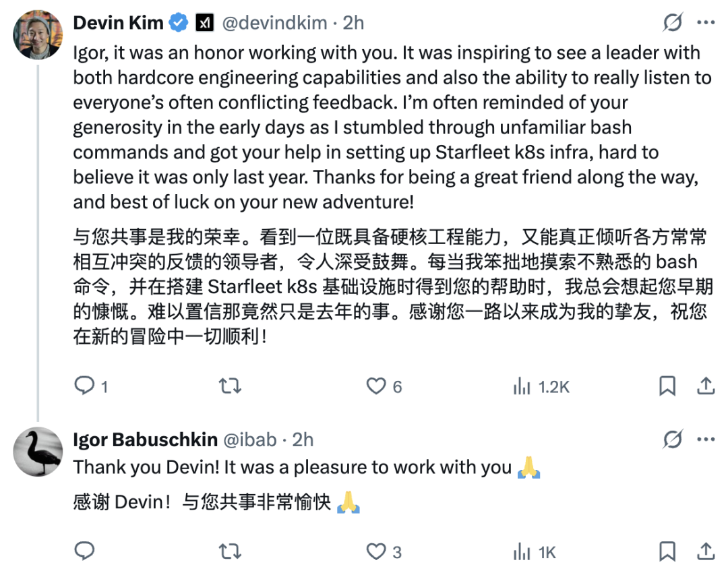Share Igor Babuschkin's reply

pyautogui.click(x=706, y=551)
